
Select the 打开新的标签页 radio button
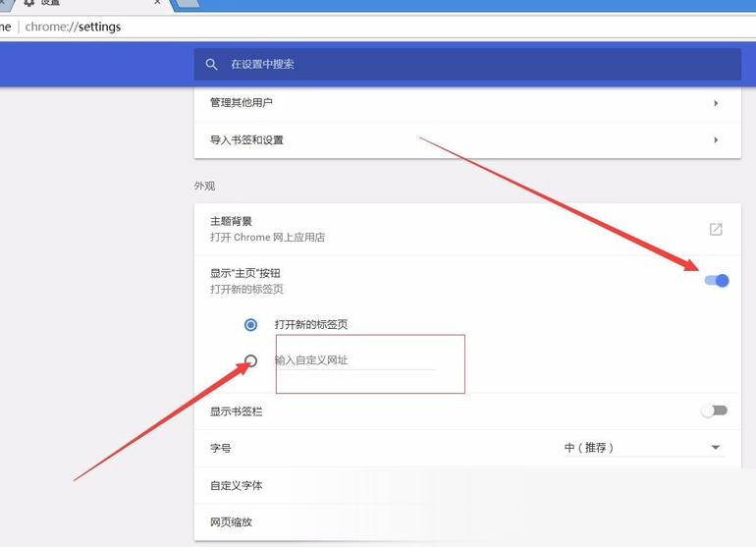[250, 325]
